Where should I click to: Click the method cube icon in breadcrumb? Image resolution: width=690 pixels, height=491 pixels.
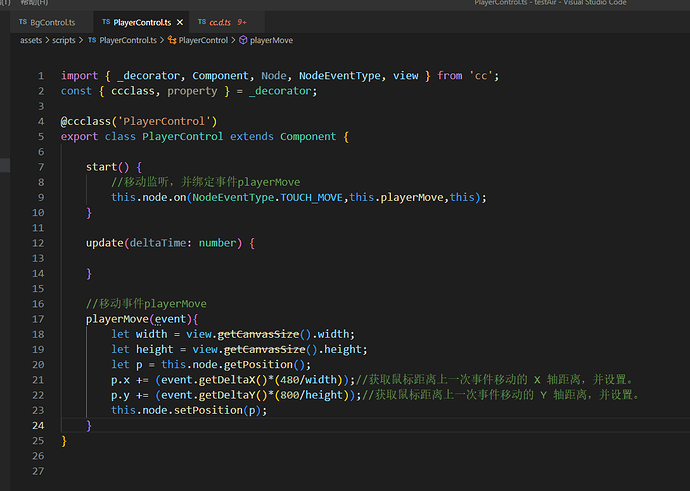click(x=243, y=40)
